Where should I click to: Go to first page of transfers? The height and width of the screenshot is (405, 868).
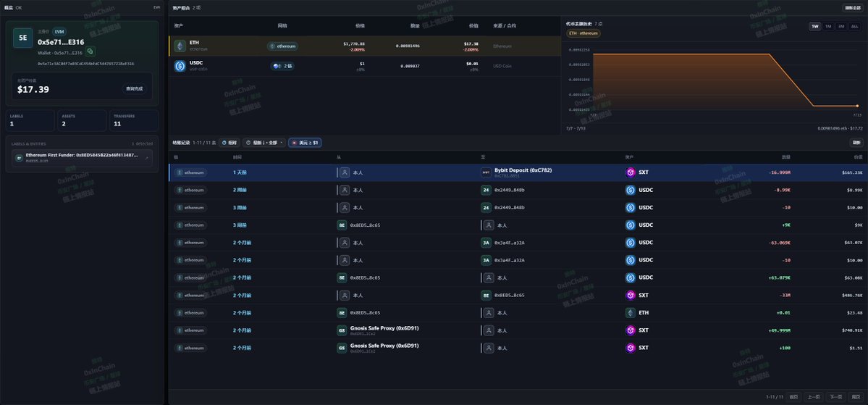pyautogui.click(x=794, y=397)
